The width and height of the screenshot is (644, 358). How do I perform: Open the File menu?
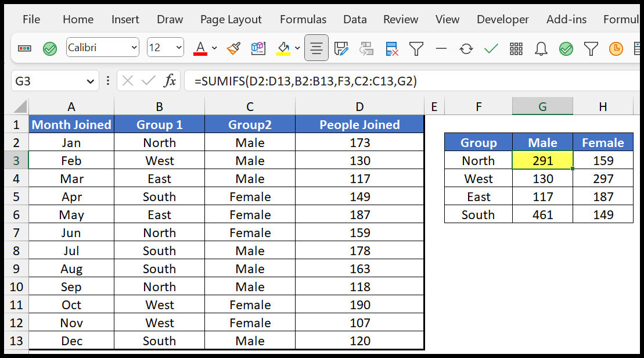pos(31,19)
